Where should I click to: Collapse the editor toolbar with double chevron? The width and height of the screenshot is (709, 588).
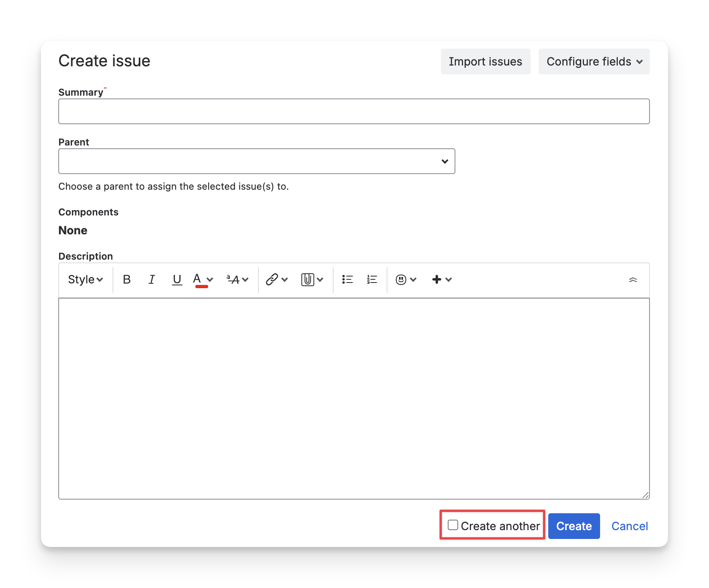633,280
